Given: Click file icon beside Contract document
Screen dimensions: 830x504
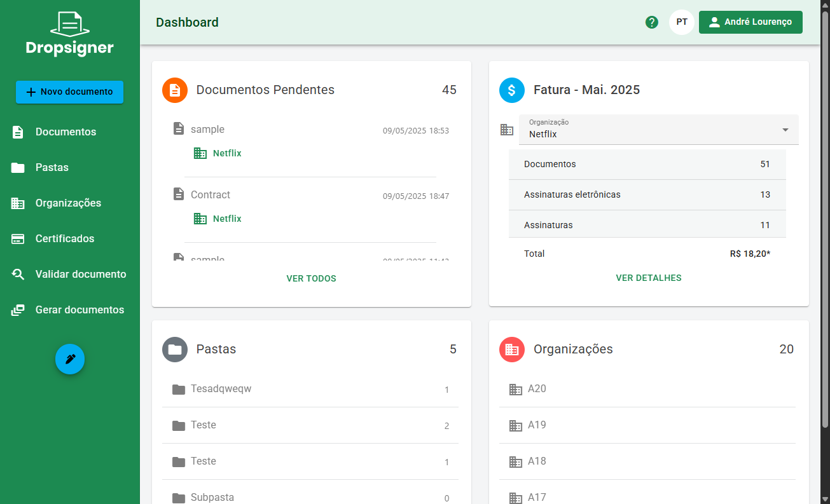Looking at the screenshot, I should point(179,194).
